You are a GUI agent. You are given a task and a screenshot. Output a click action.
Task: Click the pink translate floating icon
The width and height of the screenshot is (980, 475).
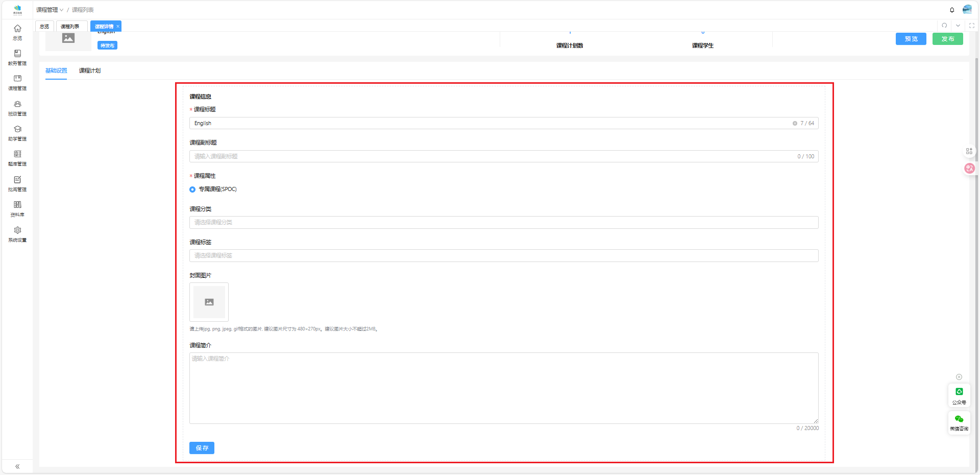point(969,168)
